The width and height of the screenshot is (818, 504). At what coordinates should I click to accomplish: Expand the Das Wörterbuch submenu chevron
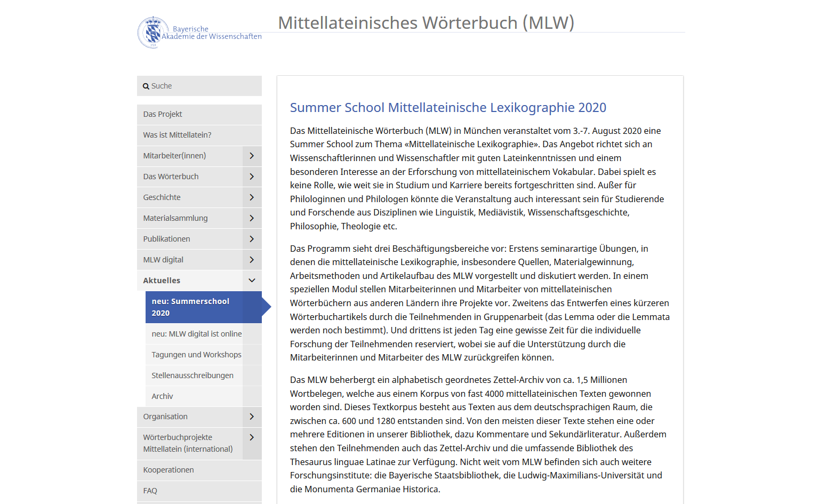(x=252, y=177)
